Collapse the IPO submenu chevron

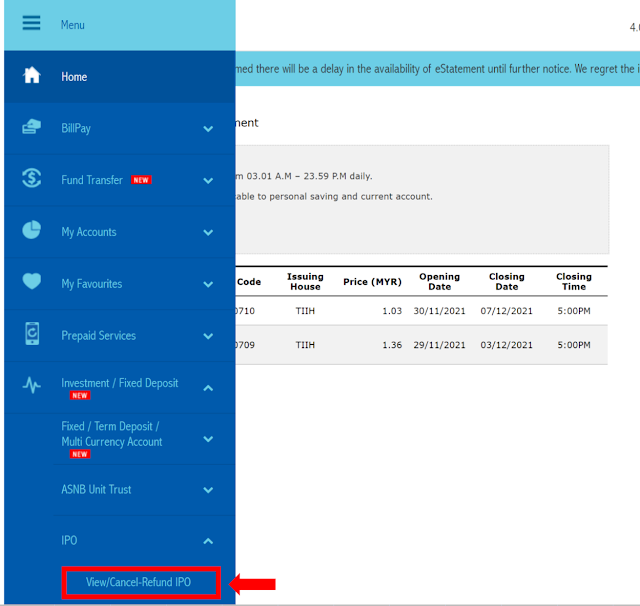[208, 541]
